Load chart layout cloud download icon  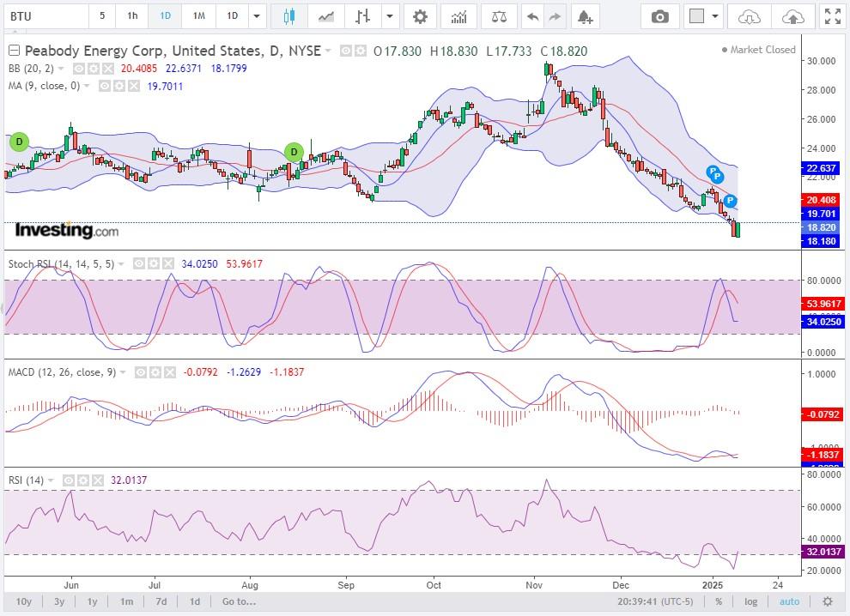[x=750, y=16]
